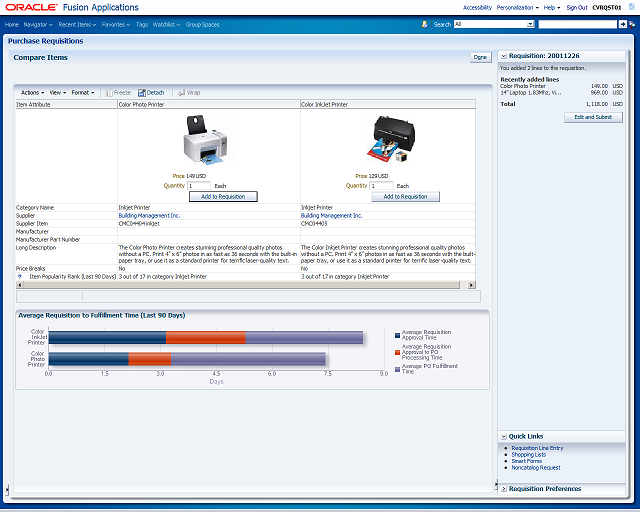Viewport: 640px width, 512px height.
Task: Click the icon at top-right corner of header
Action: tap(631, 7)
